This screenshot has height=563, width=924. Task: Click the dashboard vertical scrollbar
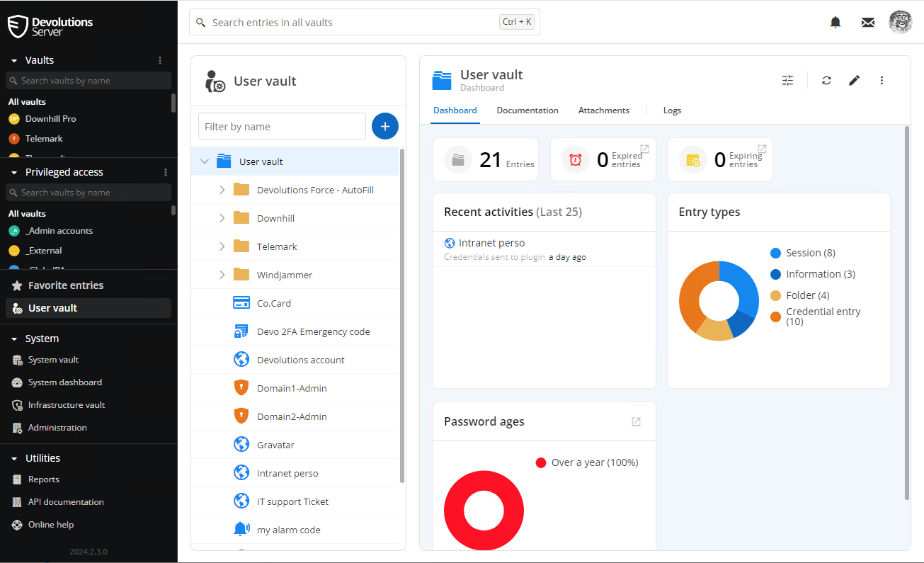(x=907, y=313)
